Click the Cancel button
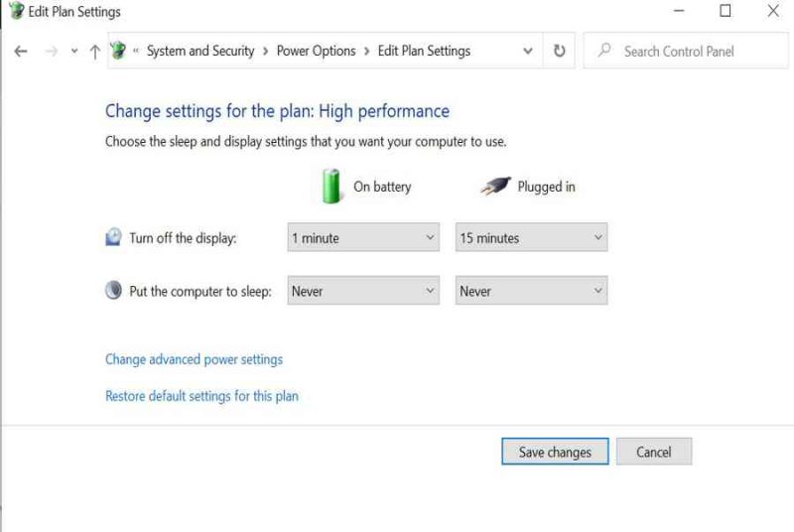 point(654,452)
